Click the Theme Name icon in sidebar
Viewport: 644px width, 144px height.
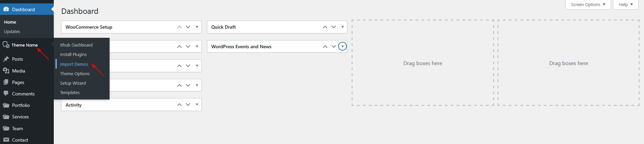[x=6, y=45]
